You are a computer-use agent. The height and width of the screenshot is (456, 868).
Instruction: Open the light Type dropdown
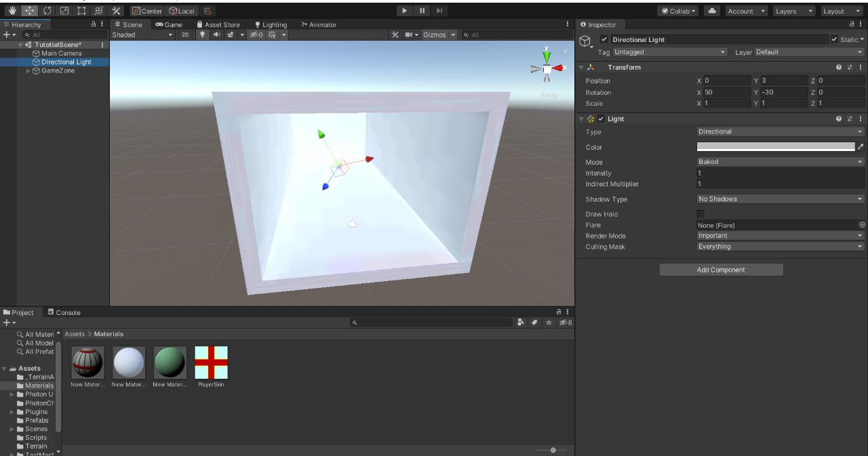coord(781,131)
